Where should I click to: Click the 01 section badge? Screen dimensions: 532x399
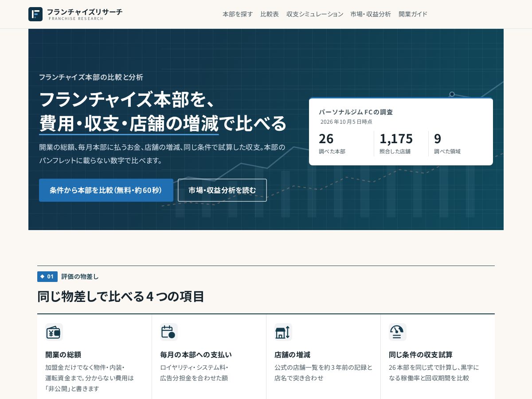click(47, 277)
